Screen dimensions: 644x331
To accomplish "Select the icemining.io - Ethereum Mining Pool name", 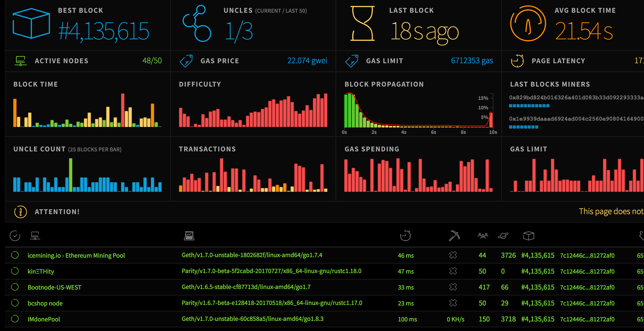I will [76, 255].
